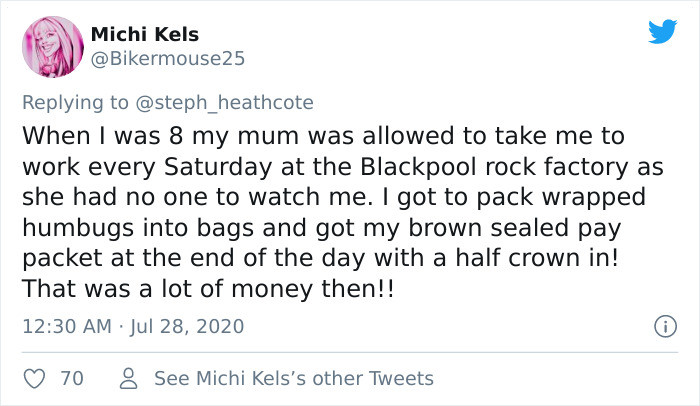Click the person silhouette icon
This screenshot has height=406, width=700.
128,378
